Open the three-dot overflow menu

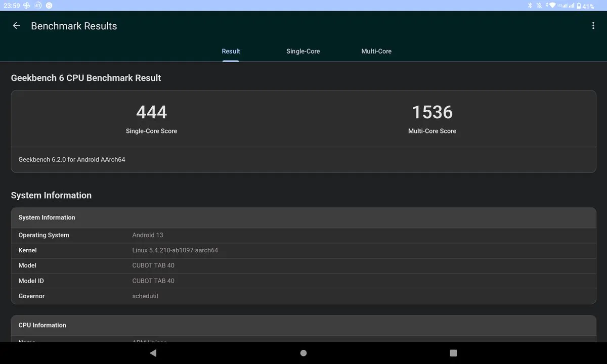[x=593, y=26]
